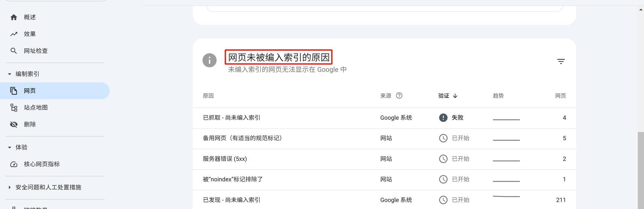Click the page count 5 in the 备用网页 row
Screen dimensions: 644x209
[564, 138]
